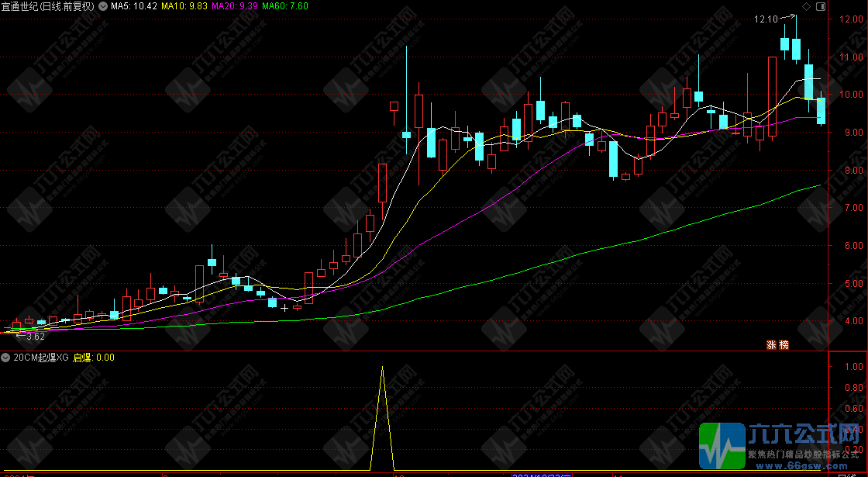Click the 20CM起爆XG indicator name

[x=41, y=358]
